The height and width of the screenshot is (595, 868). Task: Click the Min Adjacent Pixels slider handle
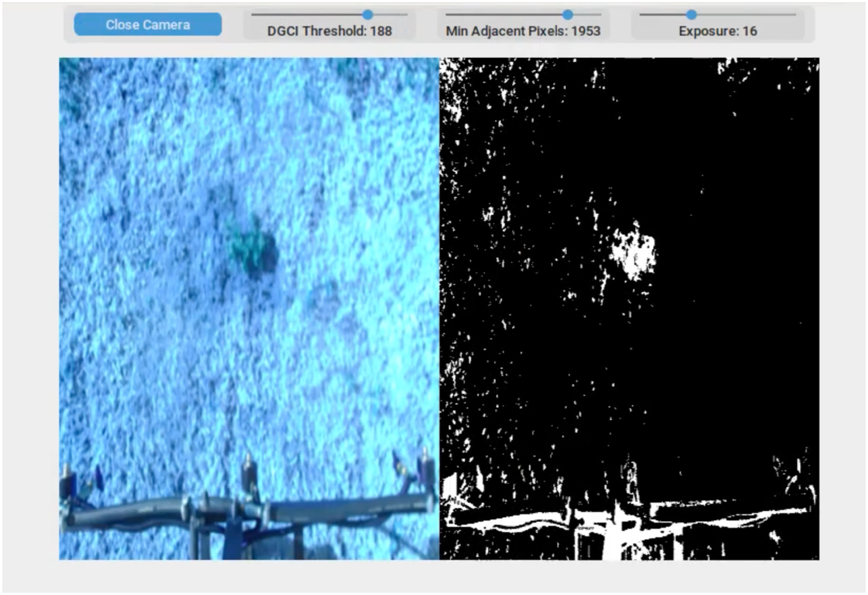[568, 15]
